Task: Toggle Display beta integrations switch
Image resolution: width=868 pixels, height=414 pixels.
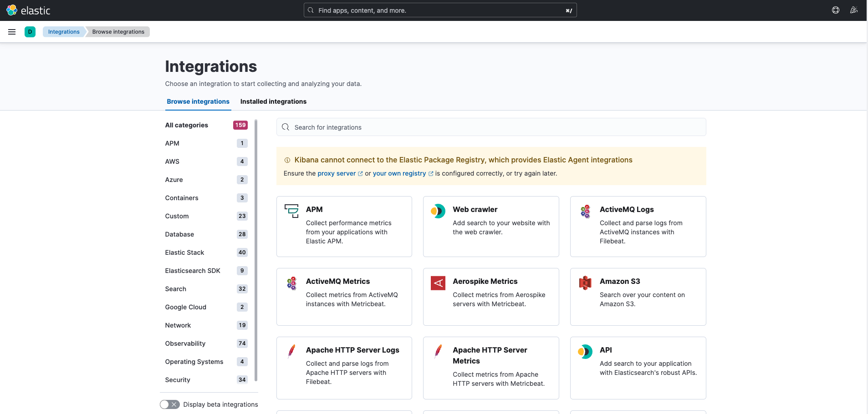Action: pos(169,404)
